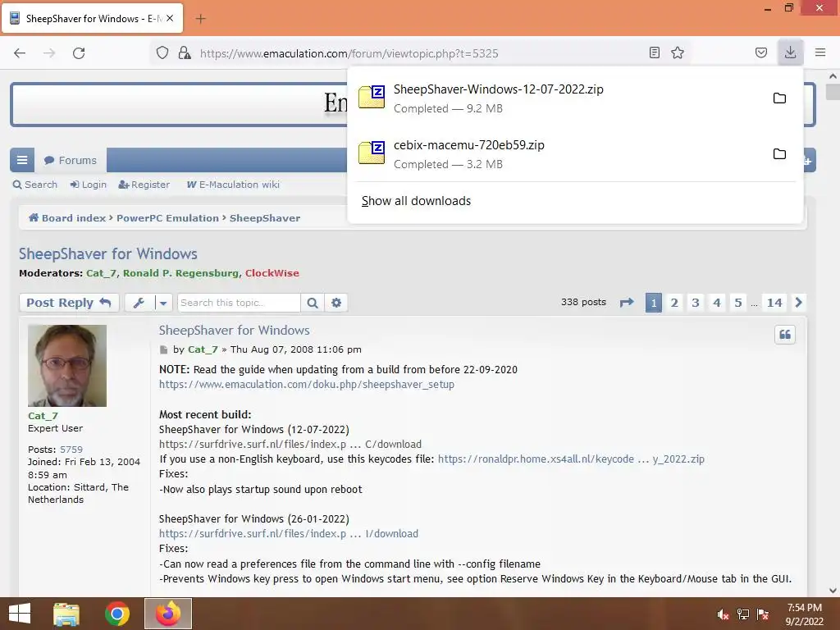Open Firefox application hamburger menu
The width and height of the screenshot is (840, 630).
820,52
